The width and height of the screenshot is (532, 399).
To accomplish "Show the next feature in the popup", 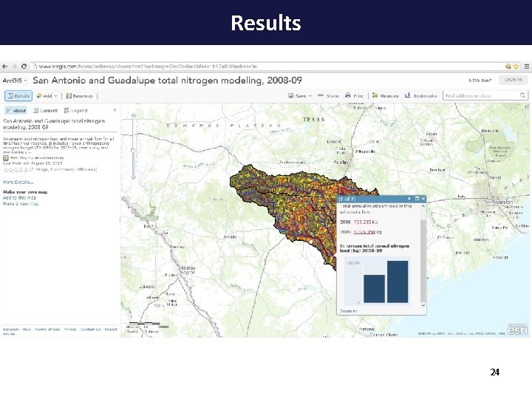I will click(x=409, y=199).
